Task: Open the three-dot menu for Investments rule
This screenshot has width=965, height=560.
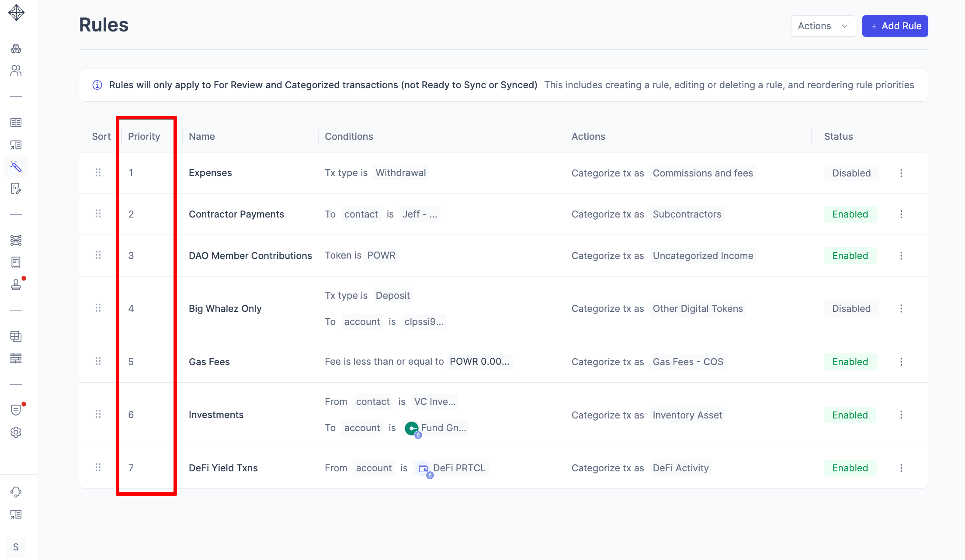Action: pyautogui.click(x=901, y=415)
